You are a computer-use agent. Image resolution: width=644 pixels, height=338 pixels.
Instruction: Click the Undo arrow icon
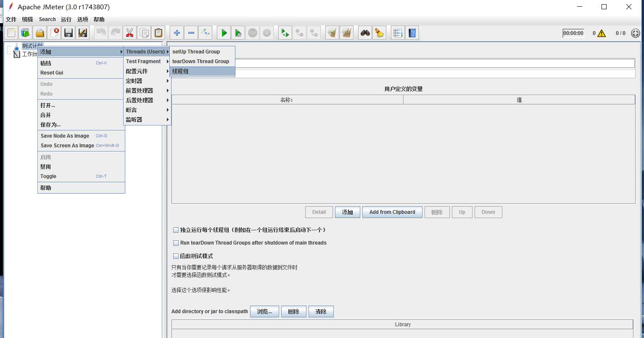pyautogui.click(x=101, y=33)
